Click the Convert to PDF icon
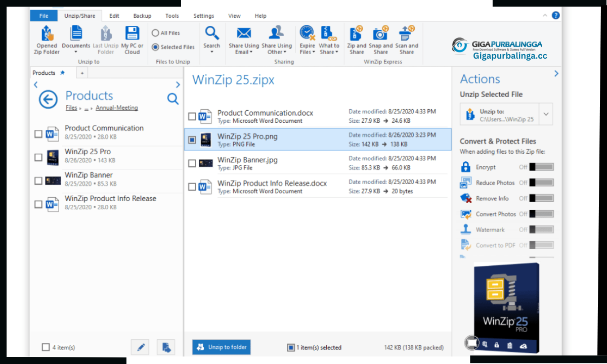 point(466,245)
